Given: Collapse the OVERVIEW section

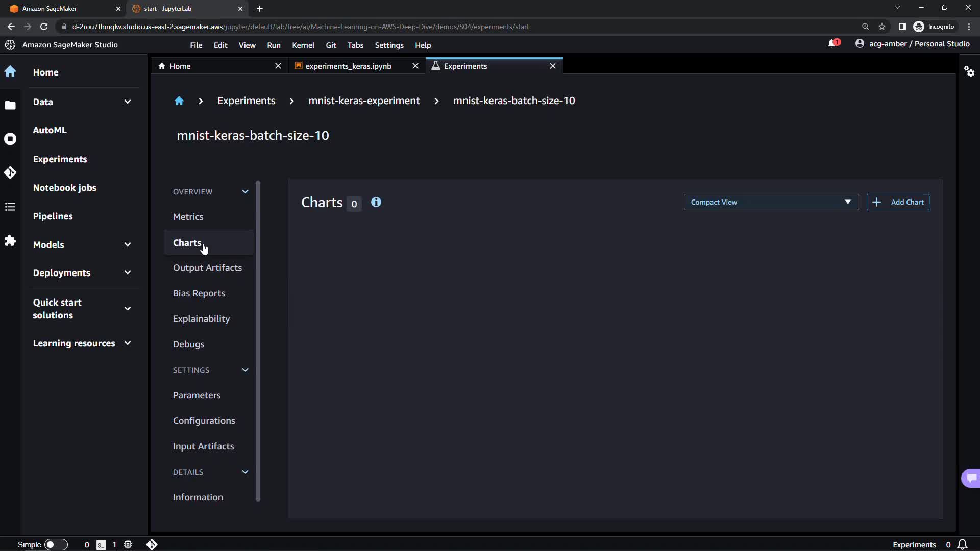Looking at the screenshot, I should coord(245,192).
